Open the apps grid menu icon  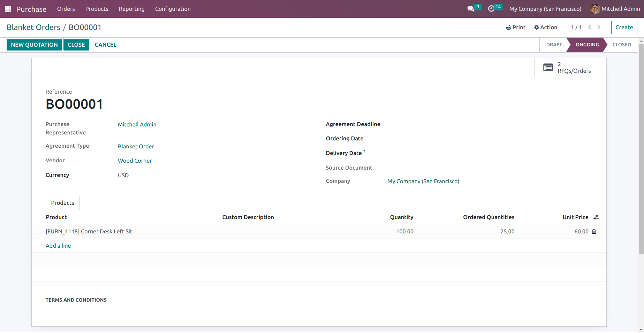(8, 9)
